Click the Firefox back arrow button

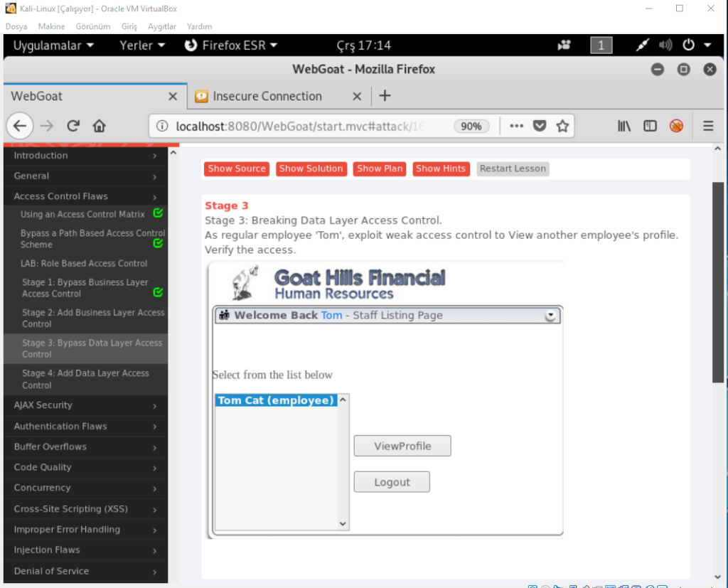pyautogui.click(x=19, y=126)
